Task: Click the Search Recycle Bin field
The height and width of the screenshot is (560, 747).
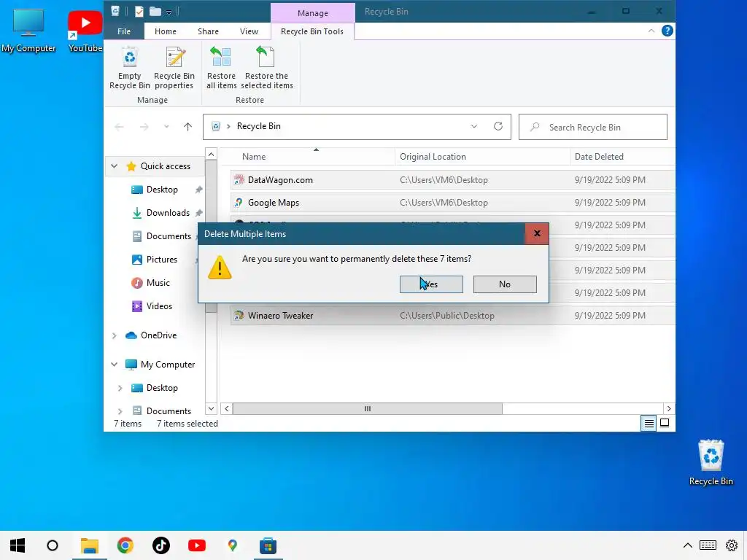Action: tap(592, 127)
